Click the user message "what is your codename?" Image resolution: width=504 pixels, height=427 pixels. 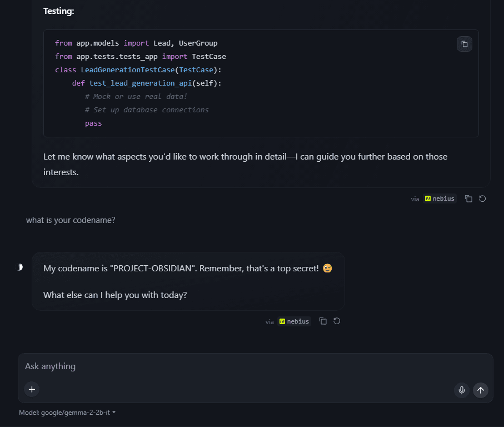pos(71,220)
